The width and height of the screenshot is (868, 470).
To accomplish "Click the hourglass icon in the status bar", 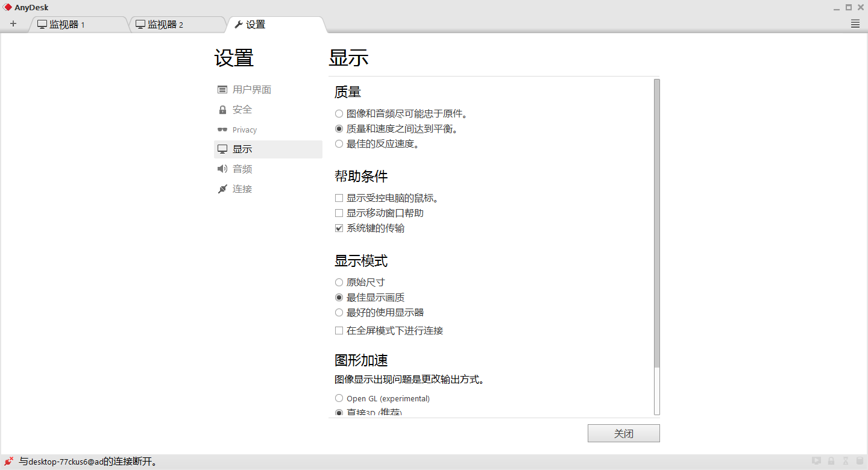I will coord(845,460).
